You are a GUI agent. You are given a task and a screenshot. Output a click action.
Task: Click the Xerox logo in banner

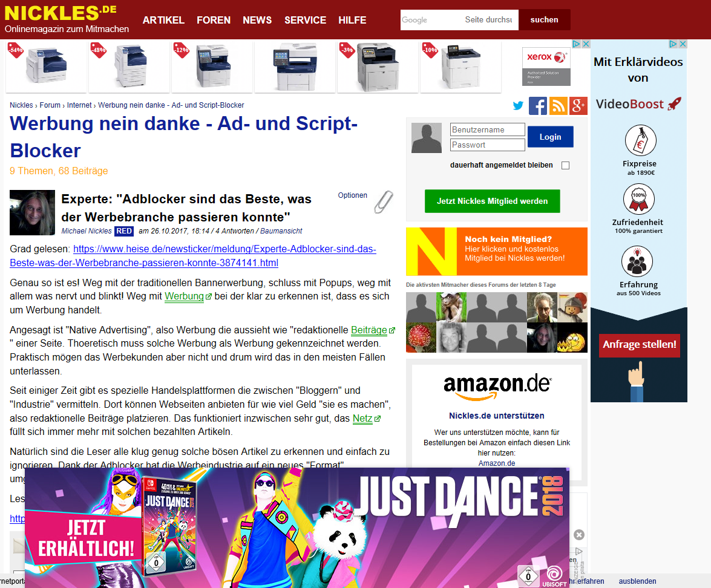[546, 57]
